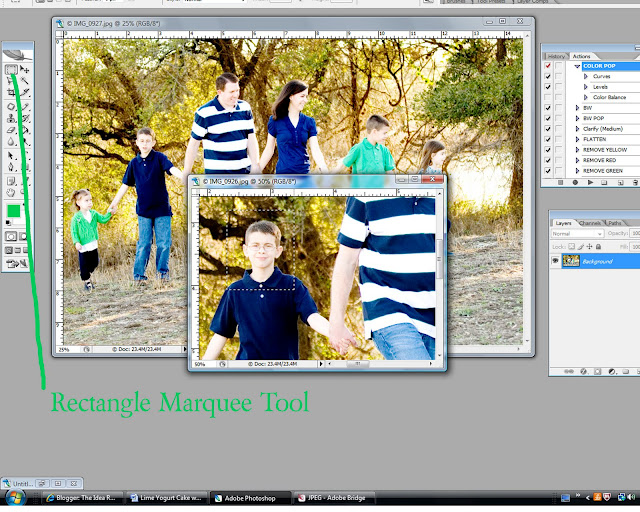
Task: Expand the REMOVE YELLOW action
Action: click(577, 150)
